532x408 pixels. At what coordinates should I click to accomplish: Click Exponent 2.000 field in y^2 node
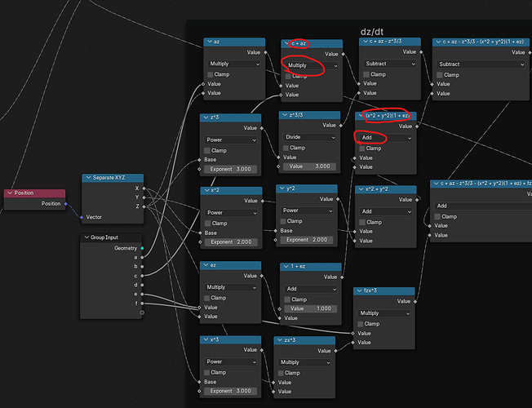point(307,240)
